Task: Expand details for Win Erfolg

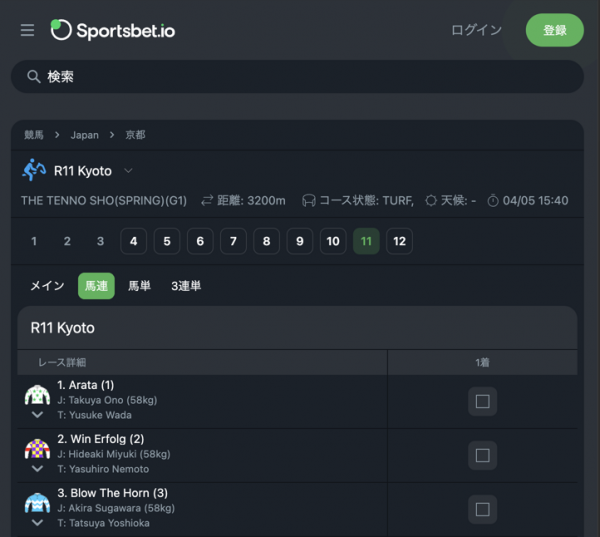Action: (37, 468)
